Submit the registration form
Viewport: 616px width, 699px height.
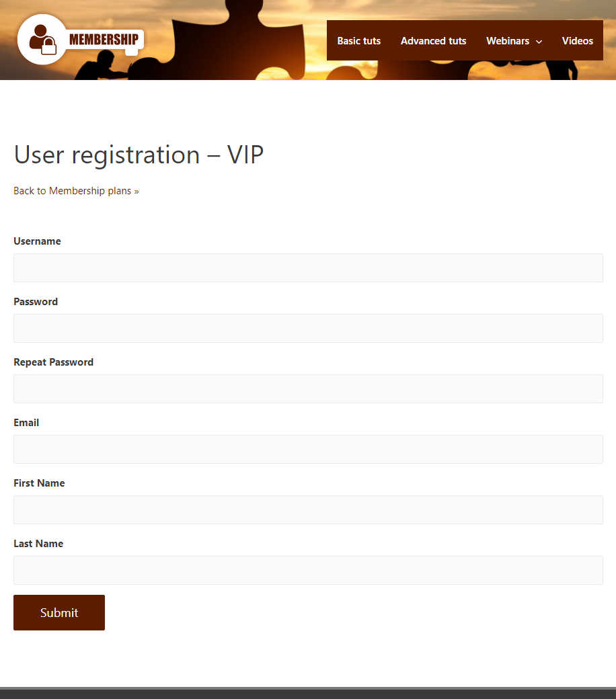59,612
